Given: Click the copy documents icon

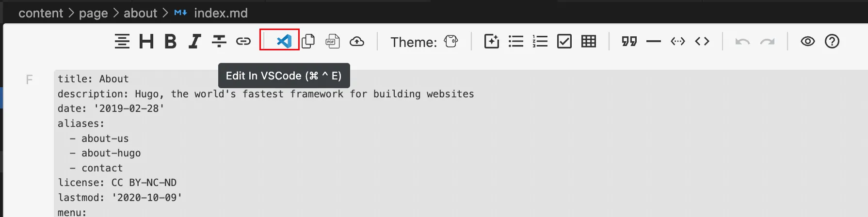Looking at the screenshot, I should point(308,42).
